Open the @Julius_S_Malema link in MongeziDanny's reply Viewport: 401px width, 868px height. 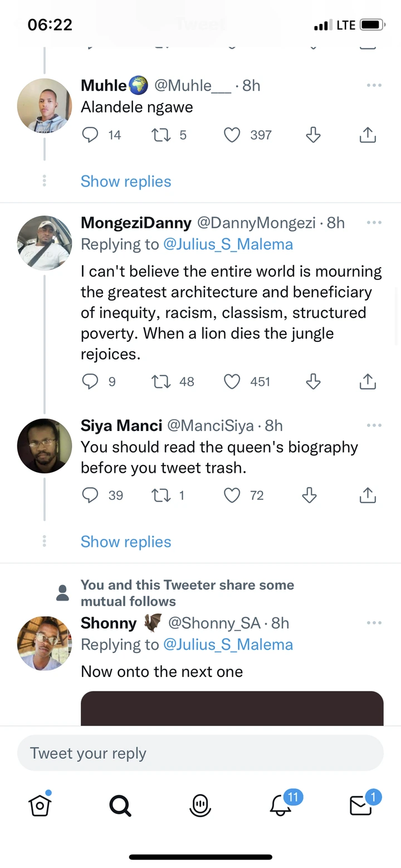point(228,244)
